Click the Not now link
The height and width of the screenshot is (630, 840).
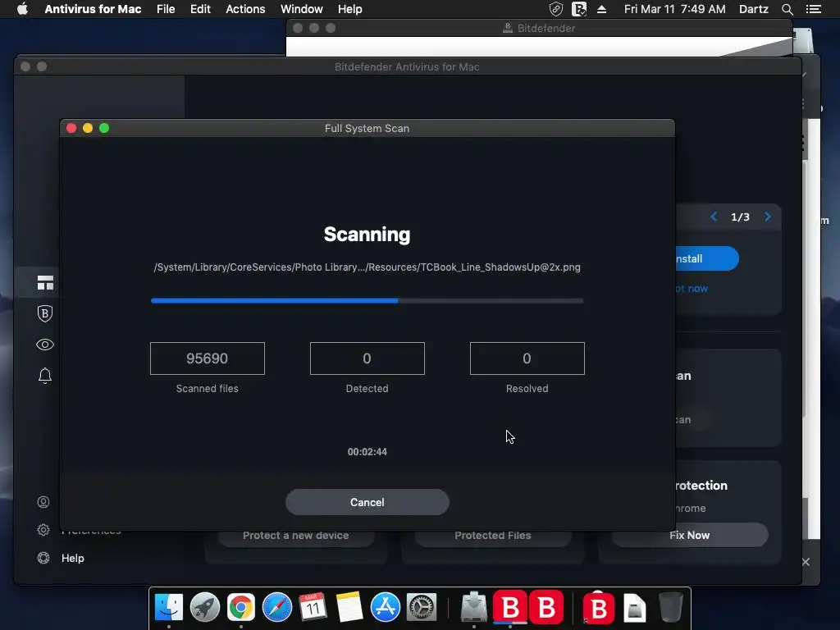click(x=692, y=289)
